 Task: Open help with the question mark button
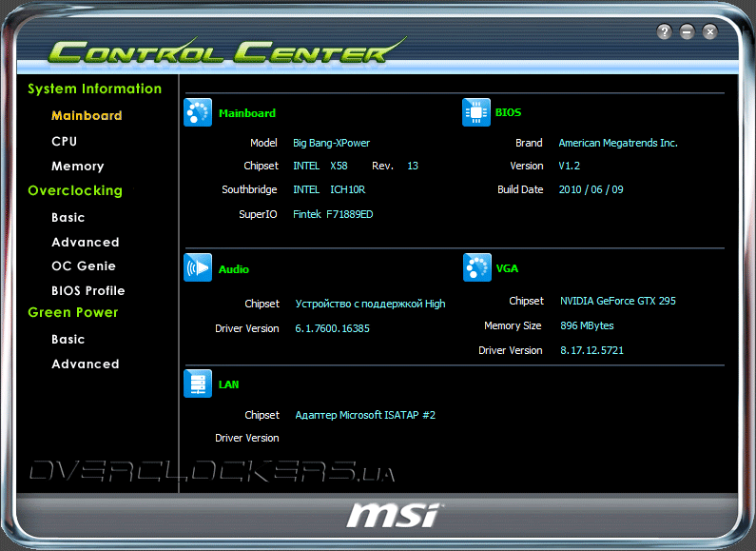664,31
